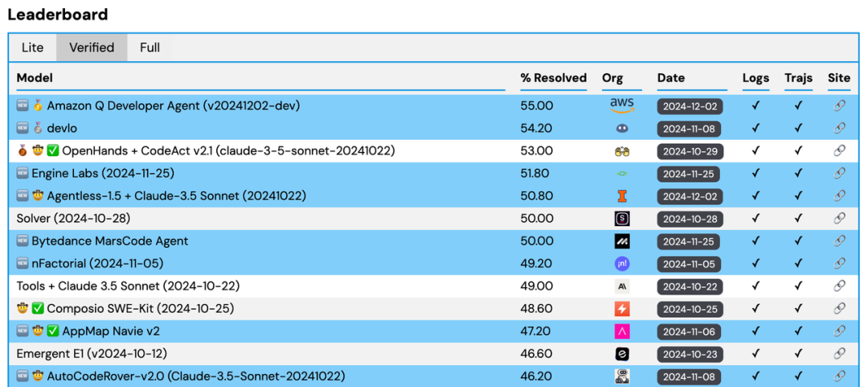Select the devlo model name
The image size is (868, 387).
(62, 128)
